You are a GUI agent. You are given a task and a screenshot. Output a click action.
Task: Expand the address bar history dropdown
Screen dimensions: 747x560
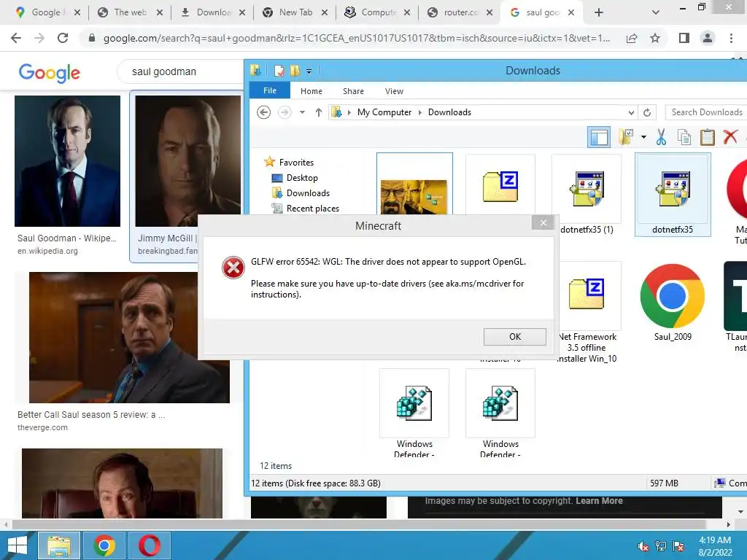631,112
